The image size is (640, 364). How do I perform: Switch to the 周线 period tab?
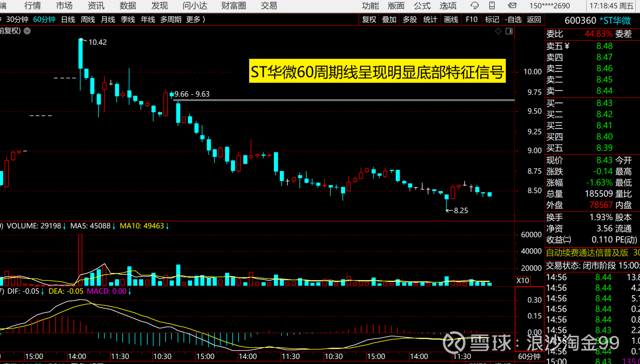88,20
